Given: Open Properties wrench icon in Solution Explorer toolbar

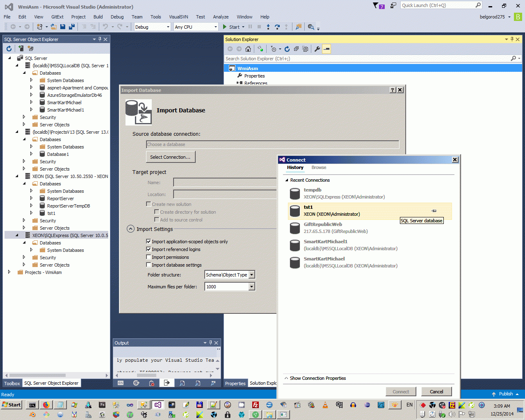Looking at the screenshot, I should coord(317,49).
